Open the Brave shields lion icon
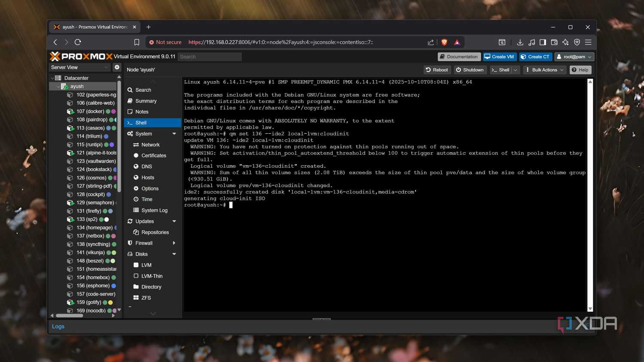This screenshot has width=644, height=362. (444, 42)
